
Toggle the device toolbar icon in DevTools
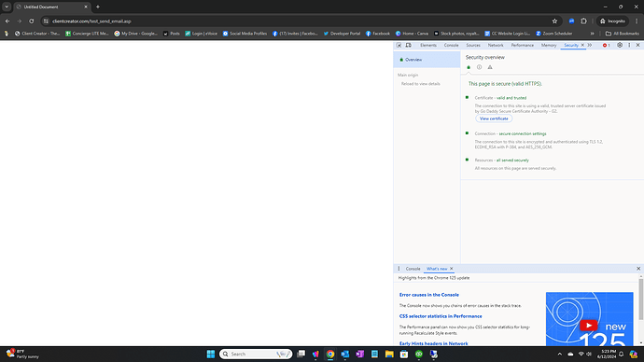coord(408,45)
